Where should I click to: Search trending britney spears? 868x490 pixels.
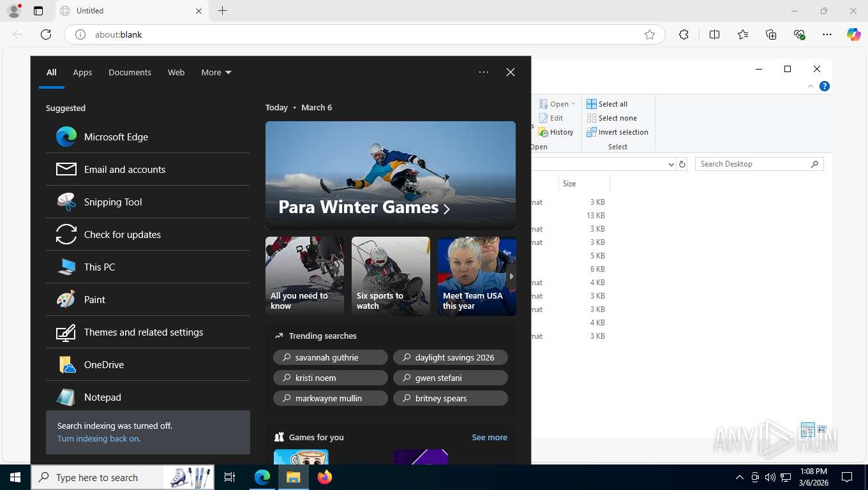[x=451, y=398]
